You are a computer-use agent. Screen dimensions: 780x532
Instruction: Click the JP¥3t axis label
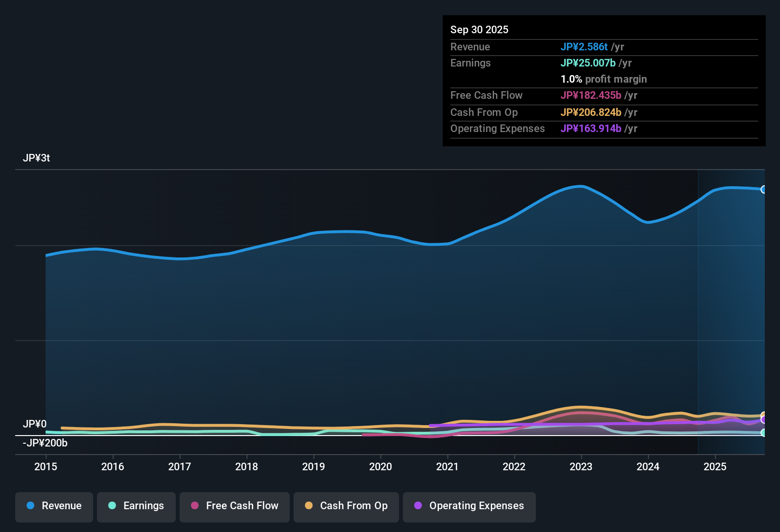pos(37,158)
